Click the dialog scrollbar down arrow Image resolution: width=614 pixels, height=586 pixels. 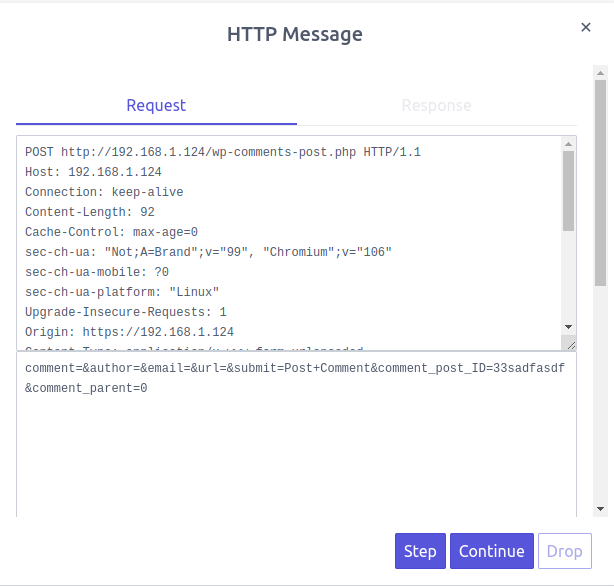click(600, 509)
